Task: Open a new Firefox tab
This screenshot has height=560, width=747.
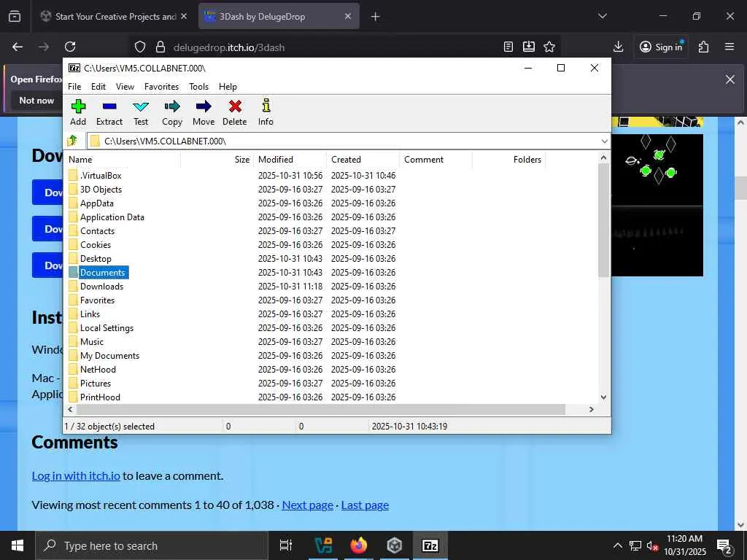Action: pyautogui.click(x=375, y=16)
